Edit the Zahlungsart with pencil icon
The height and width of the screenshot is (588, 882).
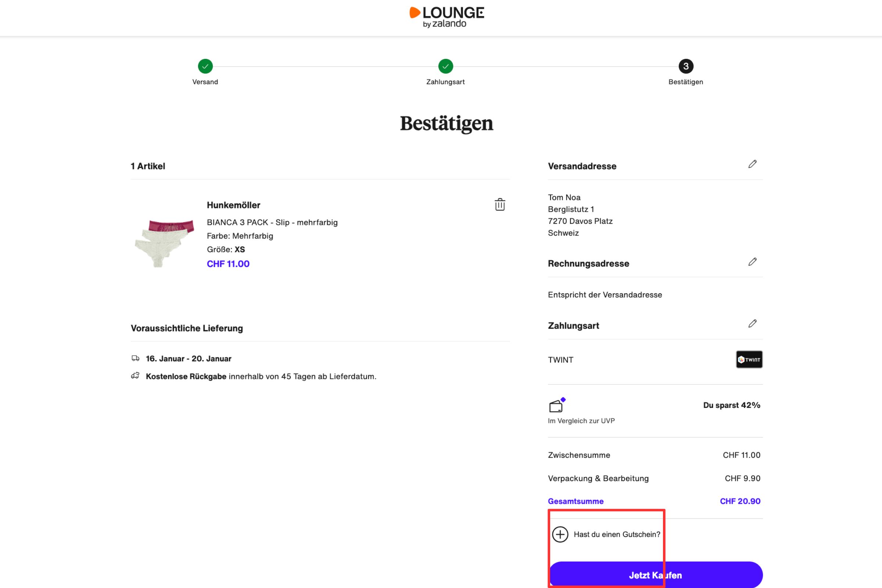click(x=752, y=324)
